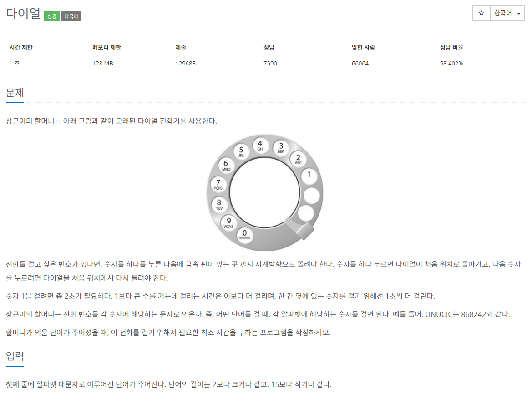Click the green 성공 badge

tap(52, 16)
